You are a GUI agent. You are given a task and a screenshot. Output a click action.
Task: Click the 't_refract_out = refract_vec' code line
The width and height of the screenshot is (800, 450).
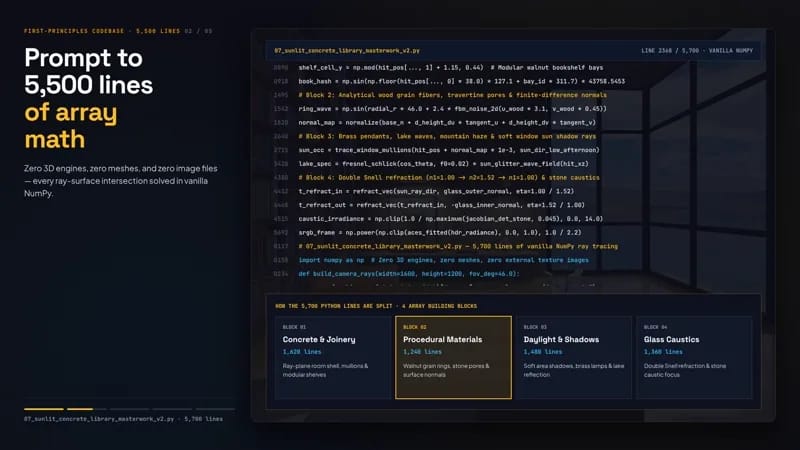[x=441, y=205]
